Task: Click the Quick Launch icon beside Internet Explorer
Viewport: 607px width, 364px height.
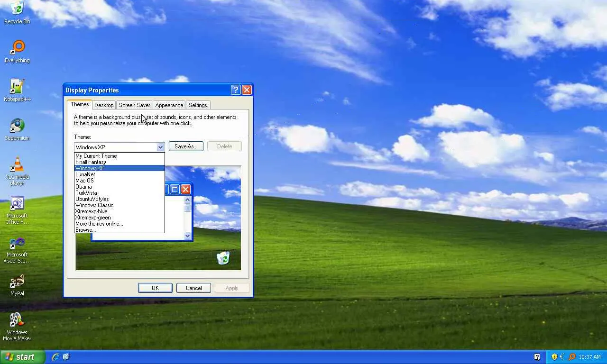Action: coord(66,357)
